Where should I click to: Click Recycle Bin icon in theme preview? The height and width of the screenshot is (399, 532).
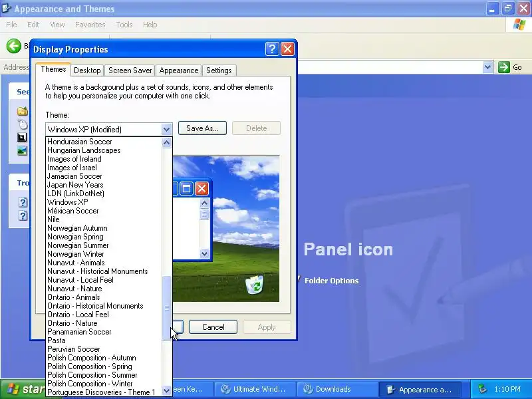(x=255, y=285)
